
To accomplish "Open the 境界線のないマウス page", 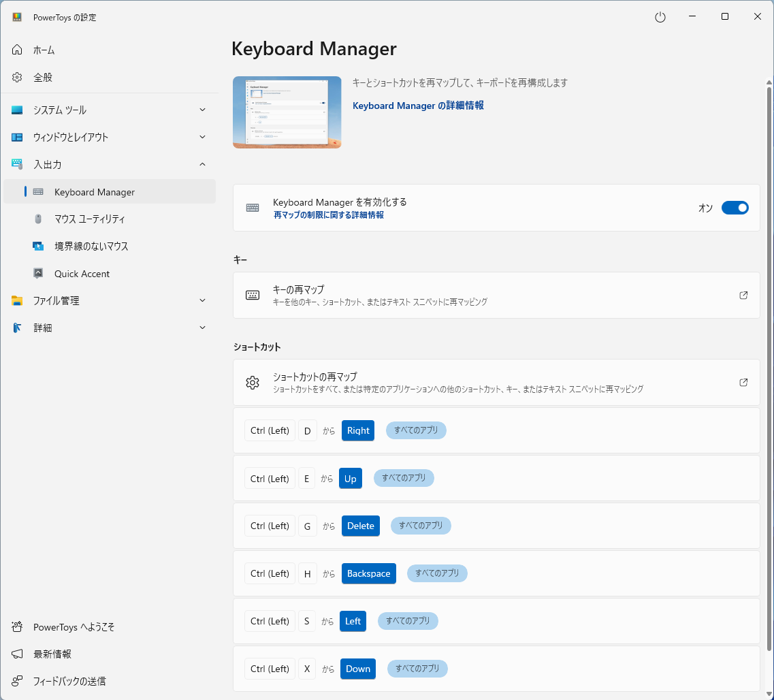I will [110, 246].
